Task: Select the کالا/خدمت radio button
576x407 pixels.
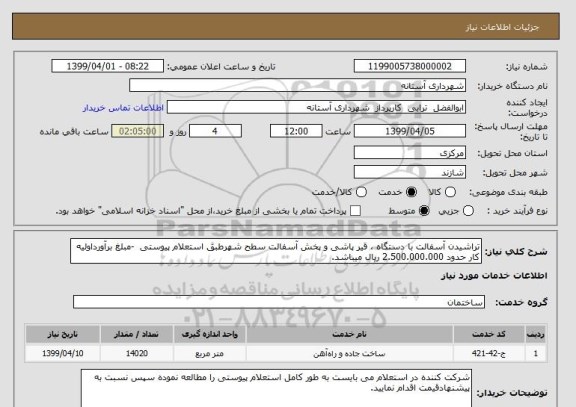Action: point(361,192)
